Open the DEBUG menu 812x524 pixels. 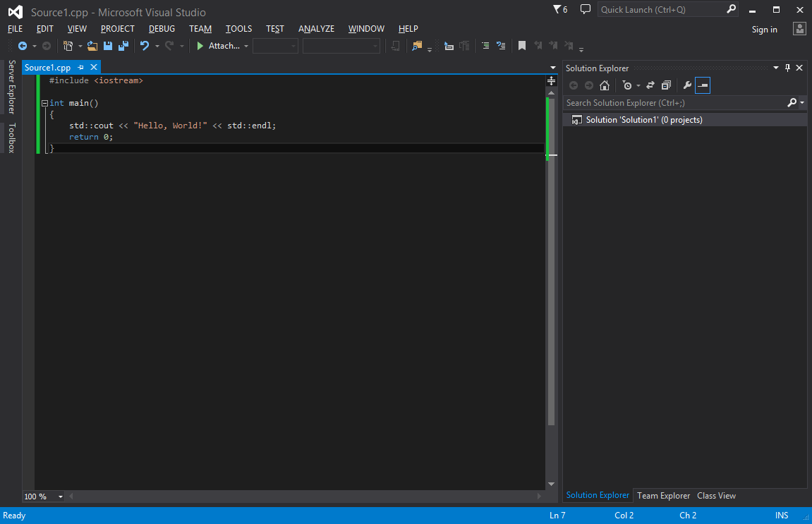coord(162,28)
